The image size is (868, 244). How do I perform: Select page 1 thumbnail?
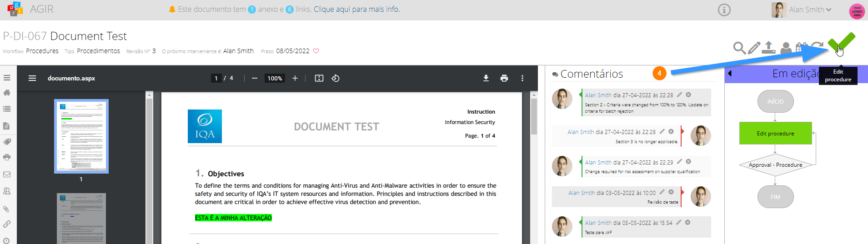pos(81,136)
